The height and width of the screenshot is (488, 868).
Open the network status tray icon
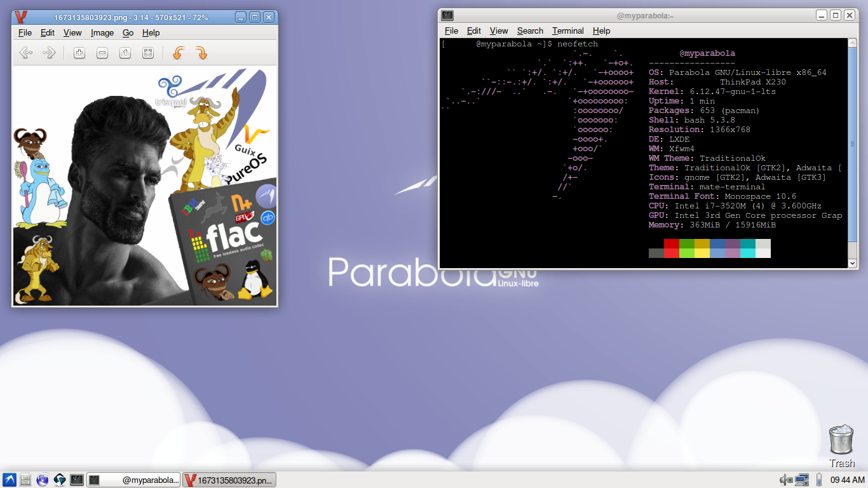801,480
